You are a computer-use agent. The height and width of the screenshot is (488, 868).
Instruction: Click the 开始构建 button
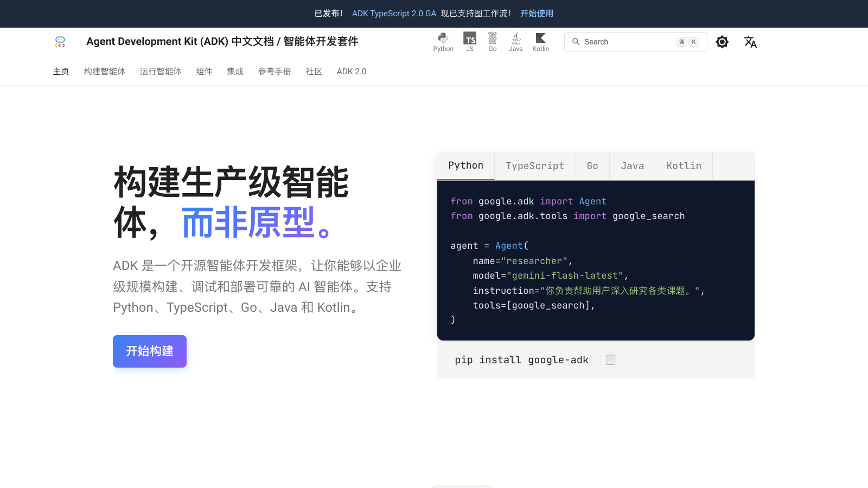click(150, 351)
